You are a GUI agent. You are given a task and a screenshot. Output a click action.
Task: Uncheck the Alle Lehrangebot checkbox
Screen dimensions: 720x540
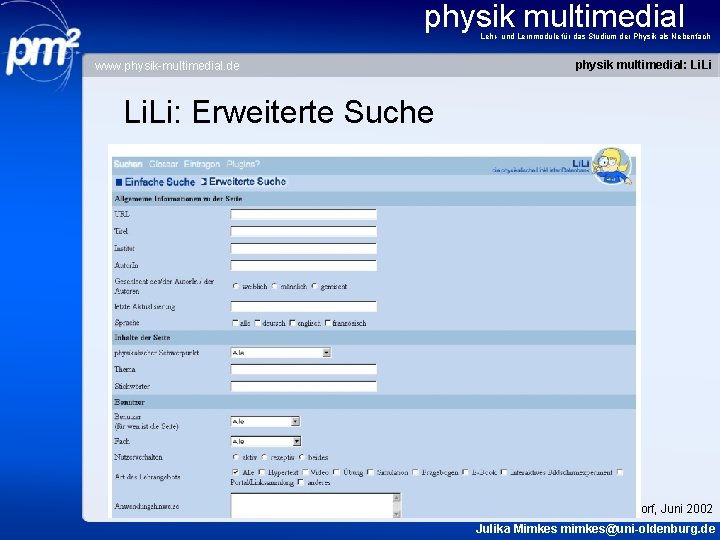[236, 472]
